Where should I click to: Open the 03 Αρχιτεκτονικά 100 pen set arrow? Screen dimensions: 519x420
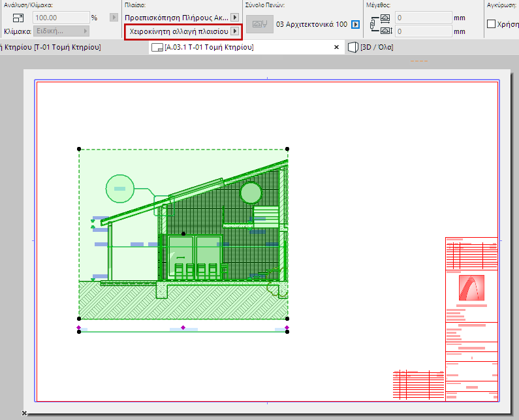pos(355,24)
